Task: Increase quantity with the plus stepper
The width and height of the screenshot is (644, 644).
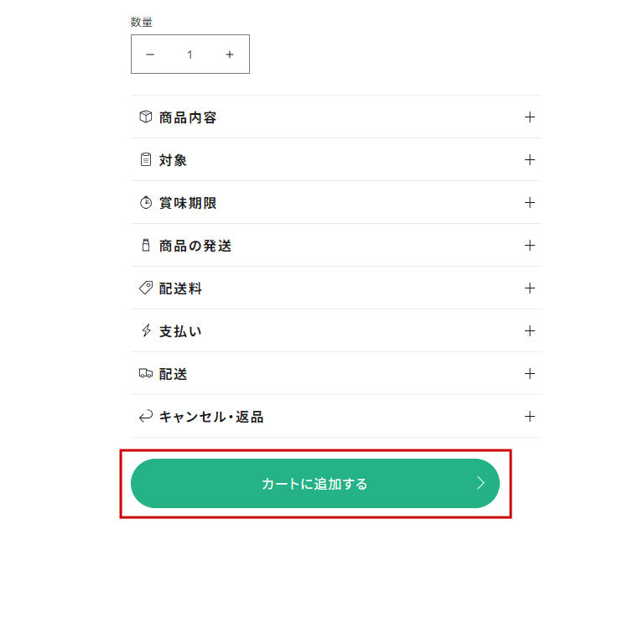Action: click(230, 55)
